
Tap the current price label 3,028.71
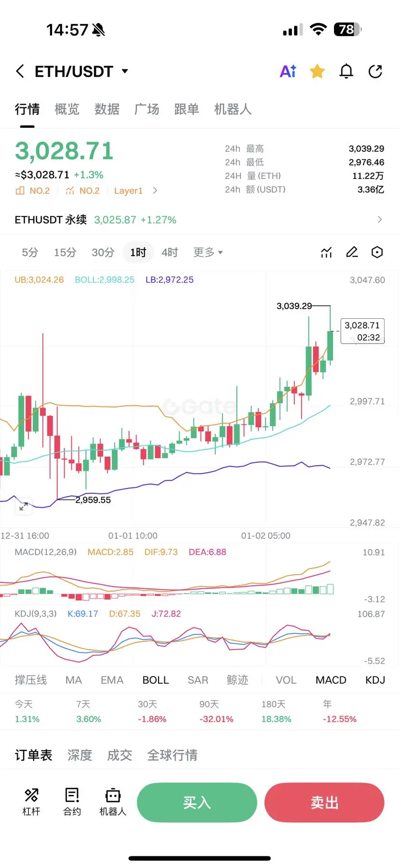(x=362, y=331)
